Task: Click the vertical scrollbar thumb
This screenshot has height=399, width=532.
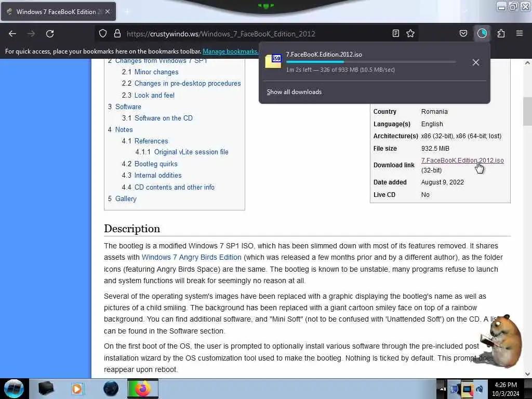Action: coord(527,111)
